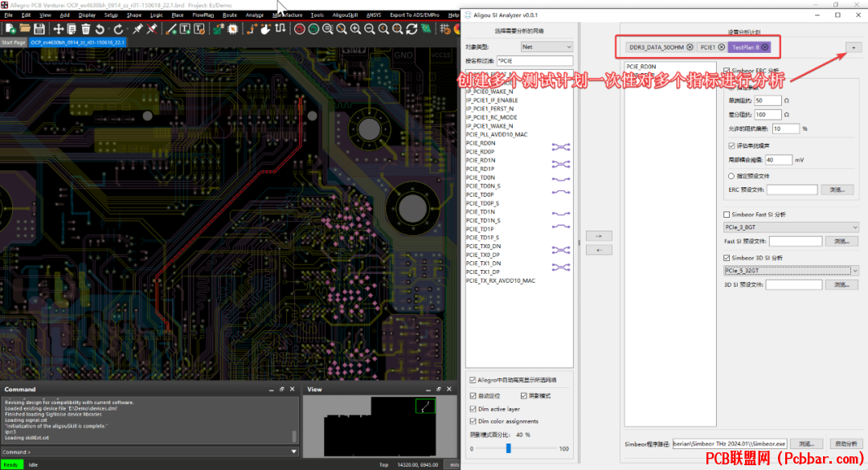868x470 pixels.
Task: Click the net name filter input field
Action: (534, 61)
